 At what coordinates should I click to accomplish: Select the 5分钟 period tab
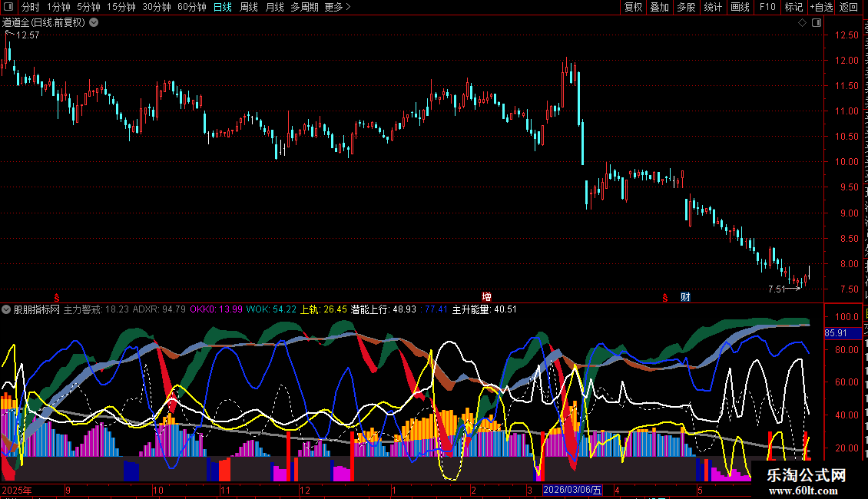[88, 7]
